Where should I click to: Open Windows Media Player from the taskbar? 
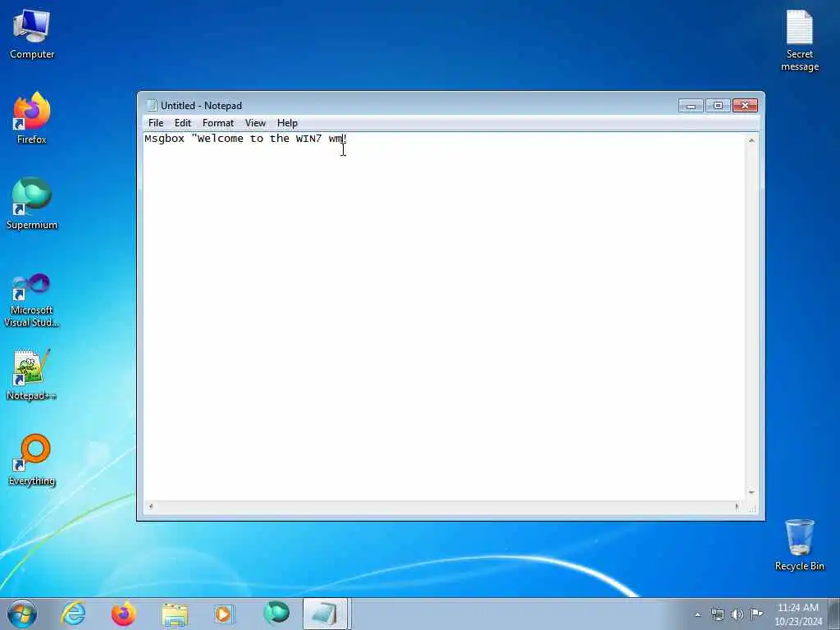pyautogui.click(x=224, y=614)
